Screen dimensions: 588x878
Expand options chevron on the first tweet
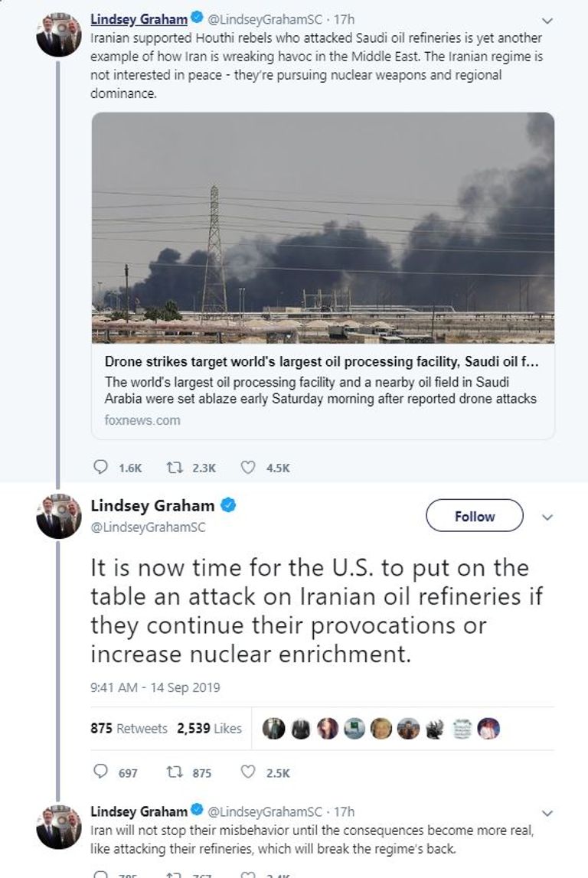click(547, 20)
